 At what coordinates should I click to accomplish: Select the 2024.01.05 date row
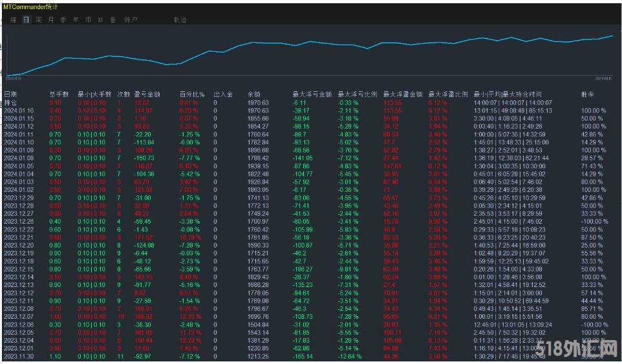click(x=19, y=166)
